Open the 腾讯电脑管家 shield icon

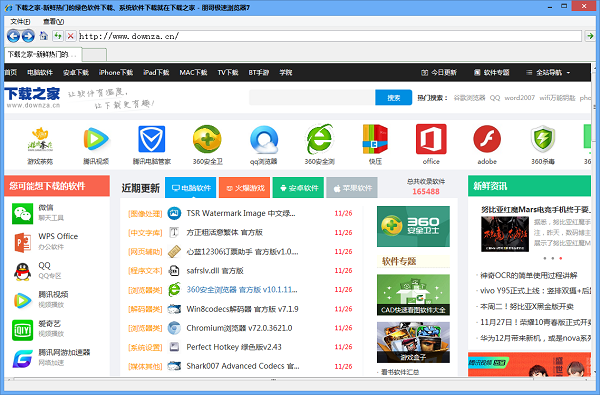pos(152,139)
